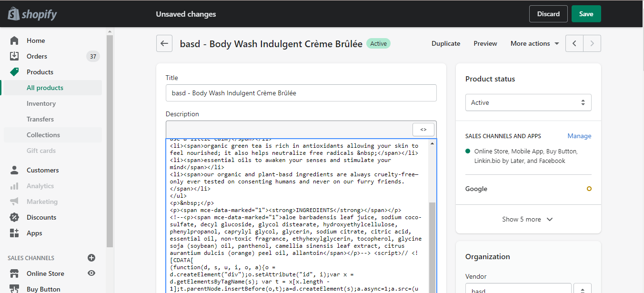Open the More actions dropdown
Viewport: 644px width, 293px height.
pos(534,43)
